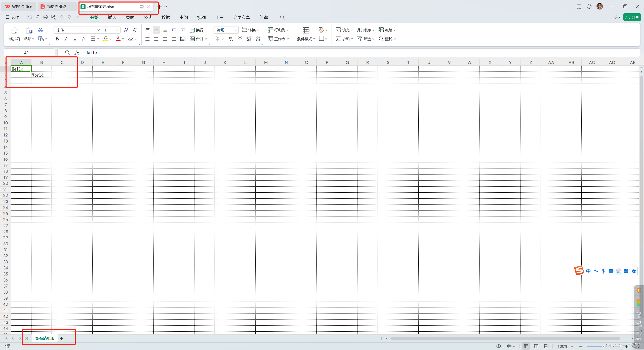Open the 公式 ribbon tab

click(148, 17)
